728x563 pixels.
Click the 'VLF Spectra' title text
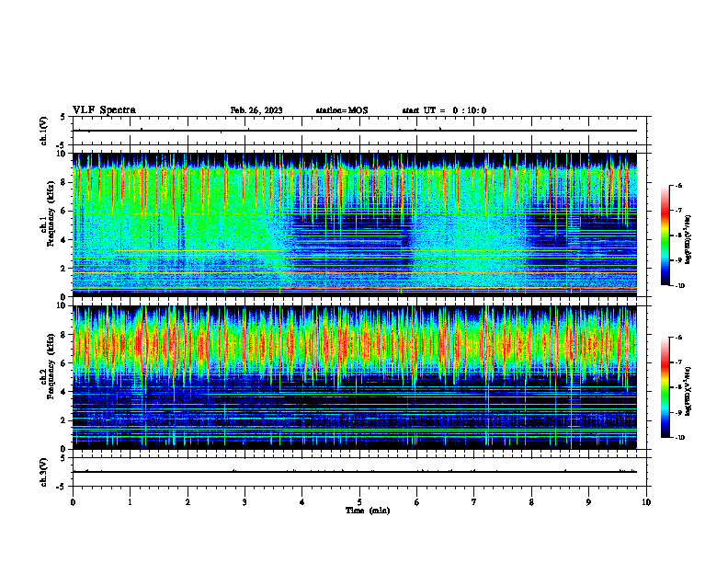(104, 110)
